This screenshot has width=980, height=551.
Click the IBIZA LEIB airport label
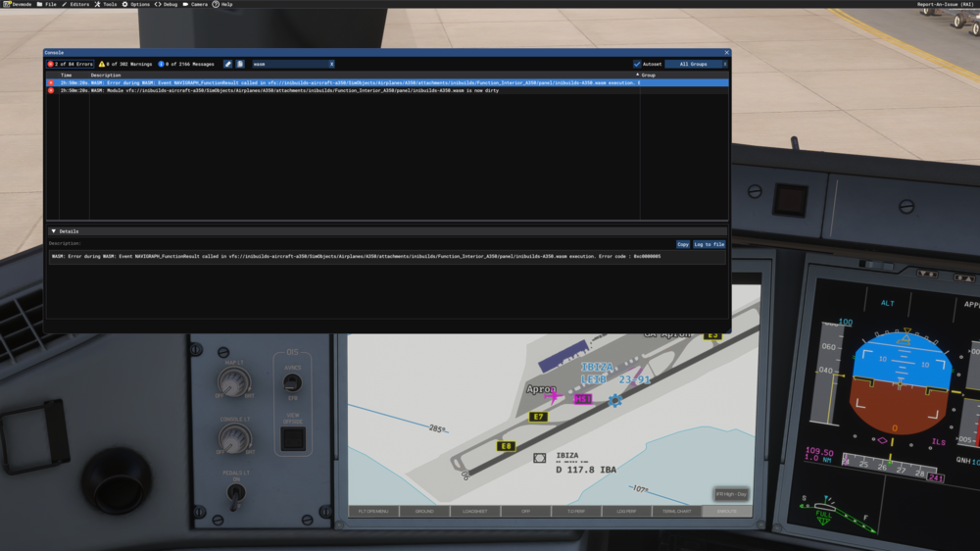point(615,373)
